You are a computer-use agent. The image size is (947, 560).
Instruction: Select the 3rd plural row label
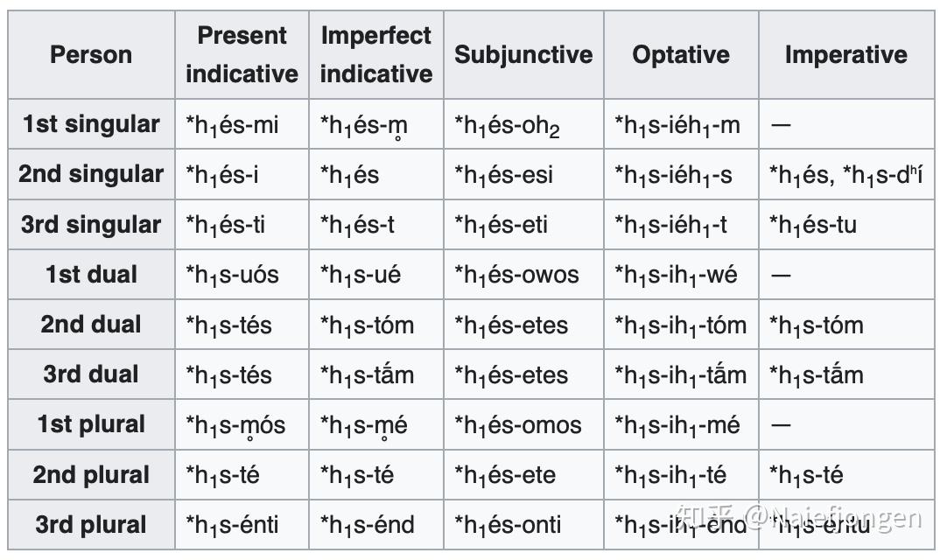(x=91, y=525)
